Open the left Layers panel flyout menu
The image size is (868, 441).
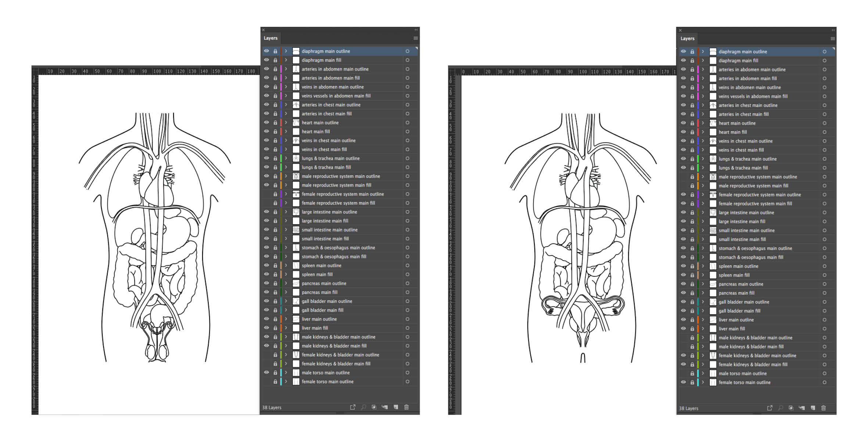[416, 38]
